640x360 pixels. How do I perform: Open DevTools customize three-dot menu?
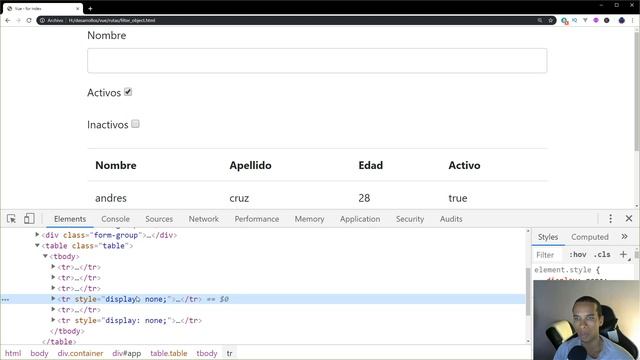[x=610, y=219]
